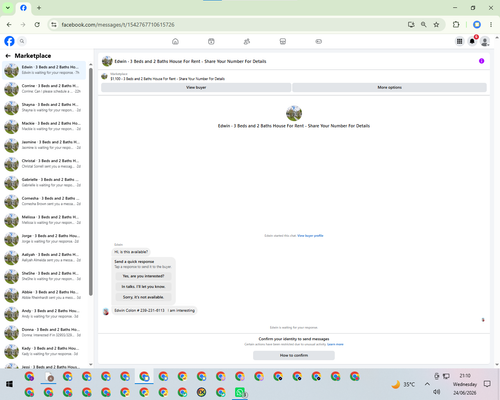Open Jorge conversation in Marketplace list

click(x=44, y=238)
